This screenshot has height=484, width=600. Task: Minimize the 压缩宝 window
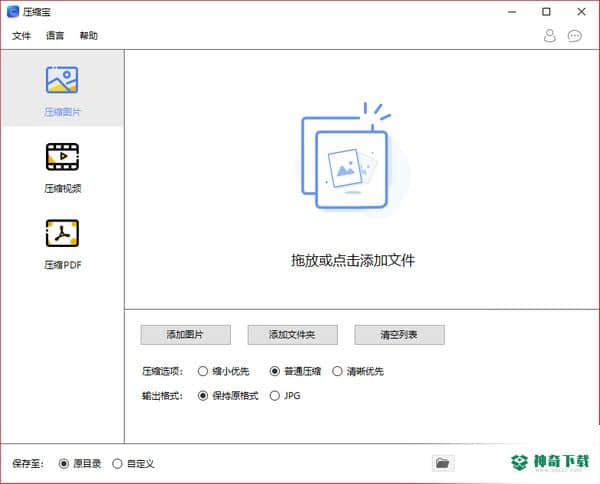512,12
